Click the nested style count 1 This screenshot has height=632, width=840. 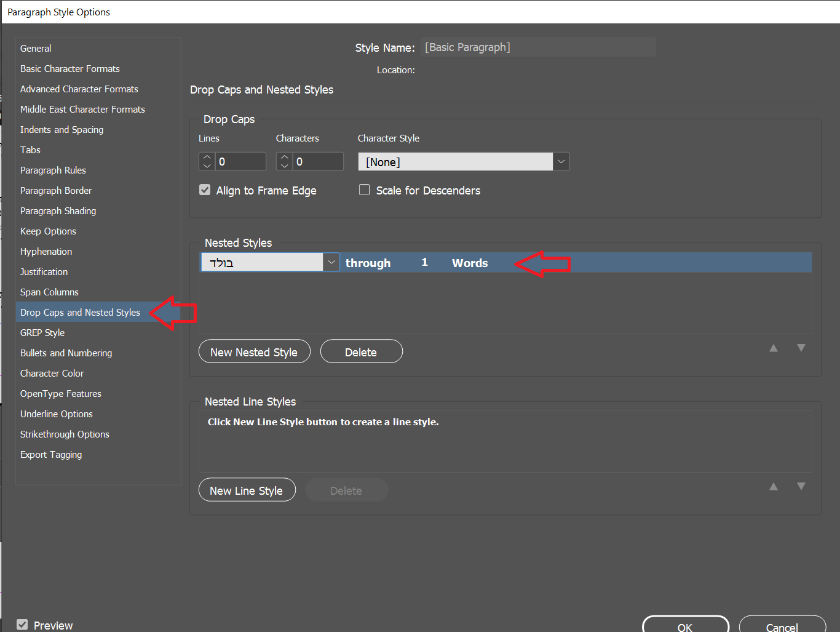[424, 262]
